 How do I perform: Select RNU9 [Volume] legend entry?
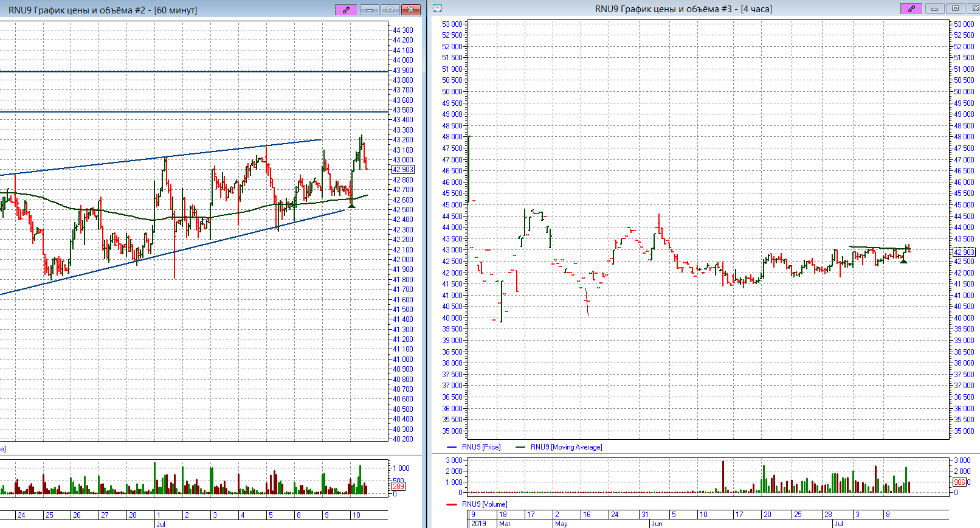click(x=484, y=504)
